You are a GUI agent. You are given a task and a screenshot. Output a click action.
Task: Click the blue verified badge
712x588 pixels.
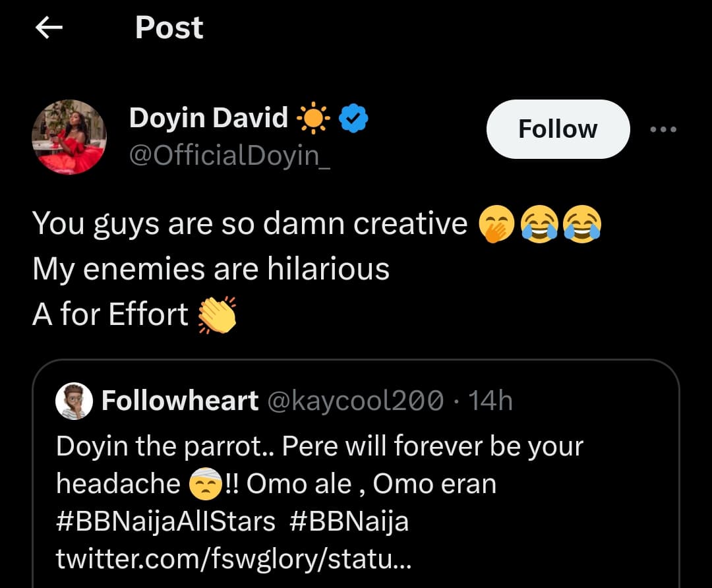[353, 119]
